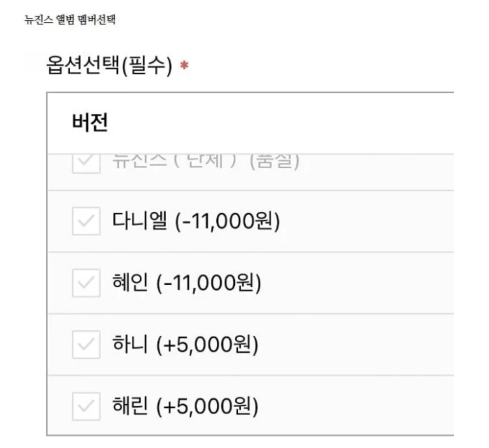Choose the 해린 name label

(x=130, y=406)
